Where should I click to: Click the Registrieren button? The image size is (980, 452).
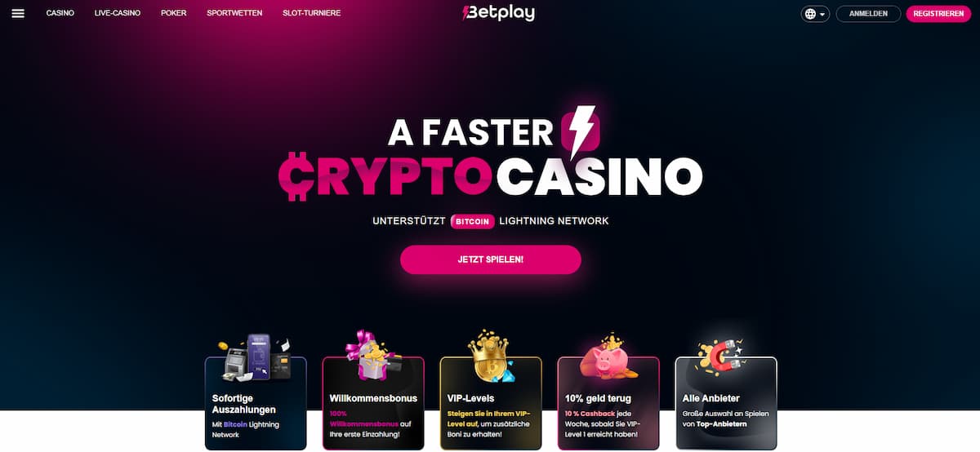[938, 14]
